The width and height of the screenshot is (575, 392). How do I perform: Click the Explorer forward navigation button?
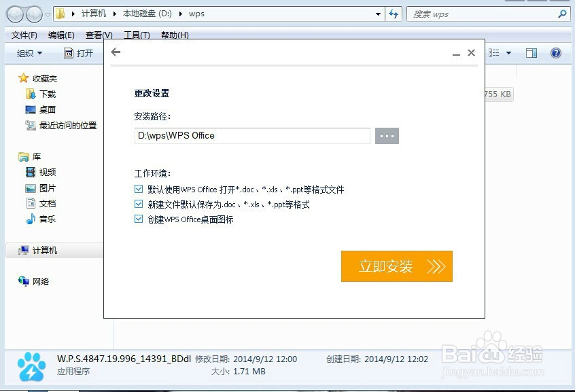(34, 14)
